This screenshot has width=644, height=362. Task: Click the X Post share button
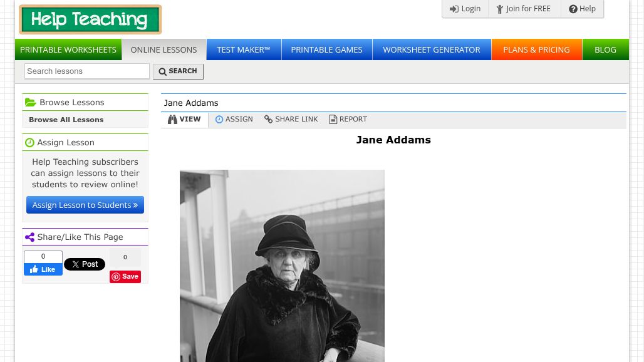[85, 264]
